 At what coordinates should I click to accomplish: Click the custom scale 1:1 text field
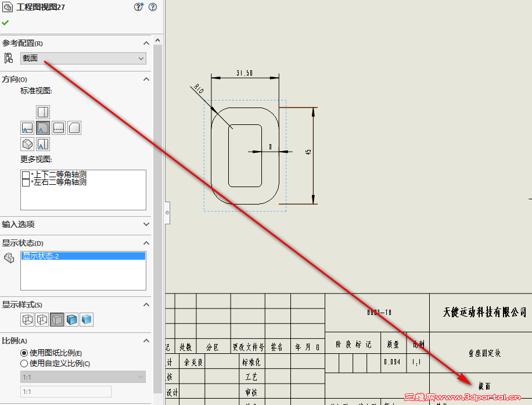(66, 392)
